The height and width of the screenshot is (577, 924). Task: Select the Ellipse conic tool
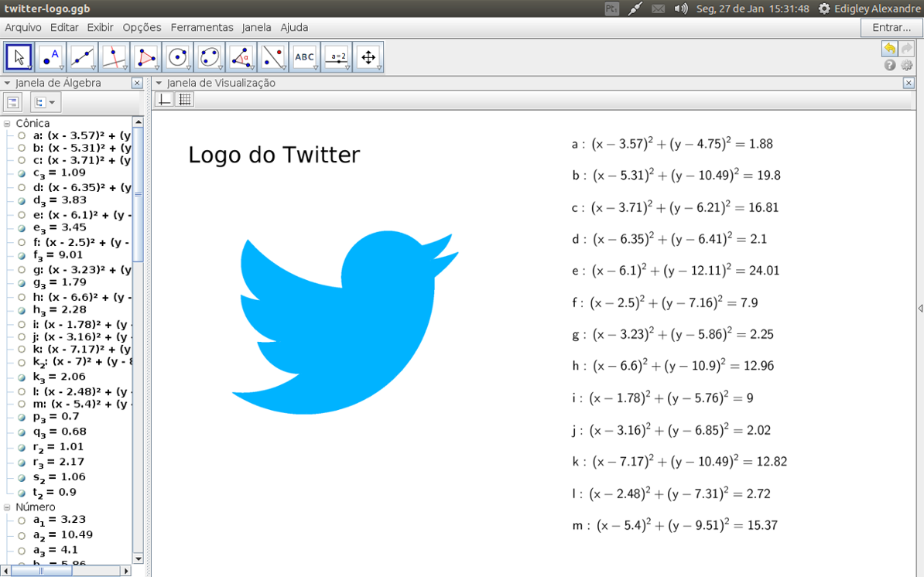[210, 57]
